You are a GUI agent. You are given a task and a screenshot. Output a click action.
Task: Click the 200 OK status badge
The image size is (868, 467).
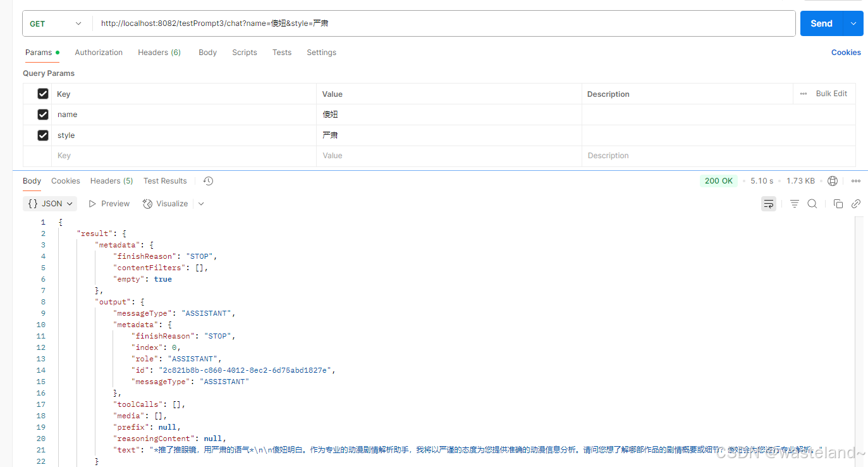719,181
